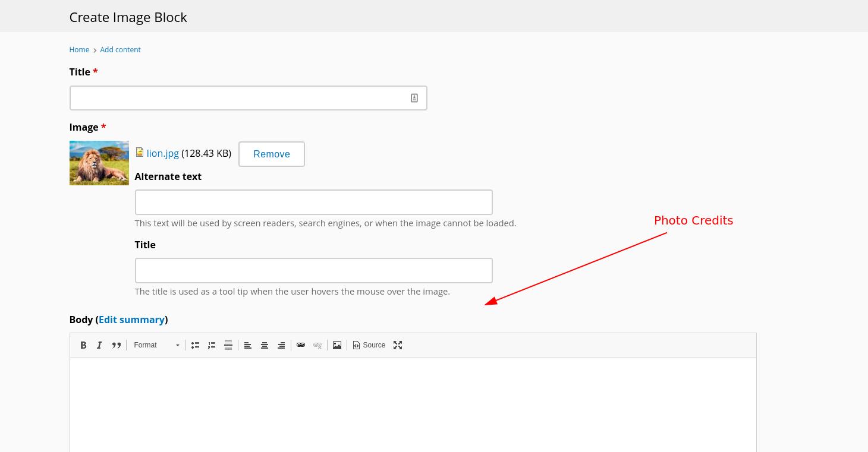
Task: Apply block quote in editor toolbar
Action: (x=117, y=345)
